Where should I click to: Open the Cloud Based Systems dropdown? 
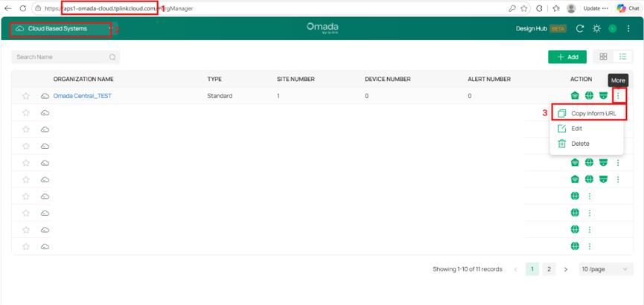pos(64,29)
